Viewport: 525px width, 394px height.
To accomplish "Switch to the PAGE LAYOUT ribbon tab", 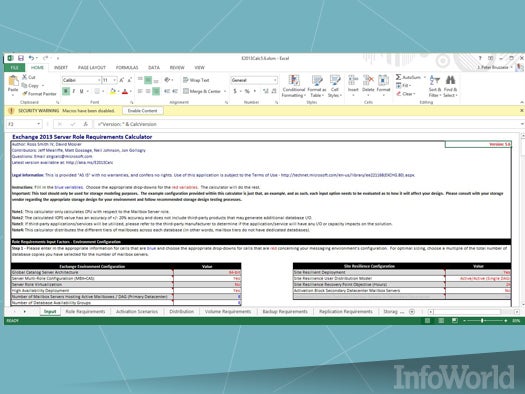I will (x=91, y=67).
